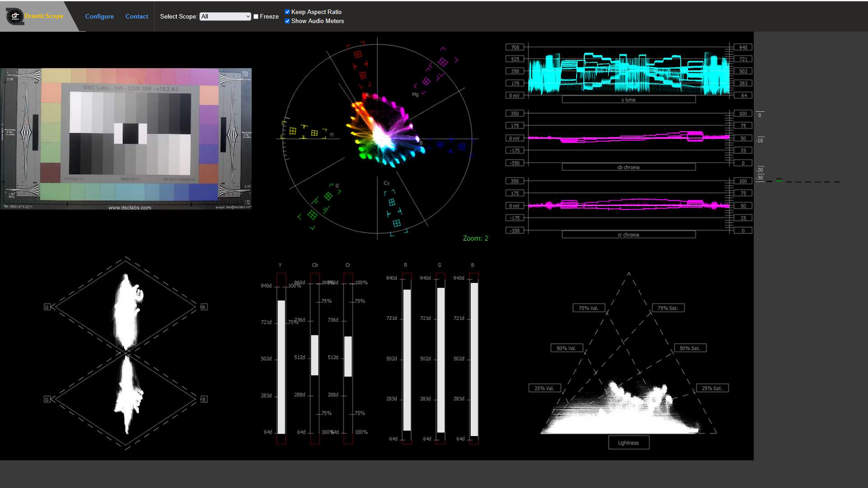The height and width of the screenshot is (488, 868).
Task: Click the DSC Labs test chart preview
Action: pyautogui.click(x=126, y=139)
